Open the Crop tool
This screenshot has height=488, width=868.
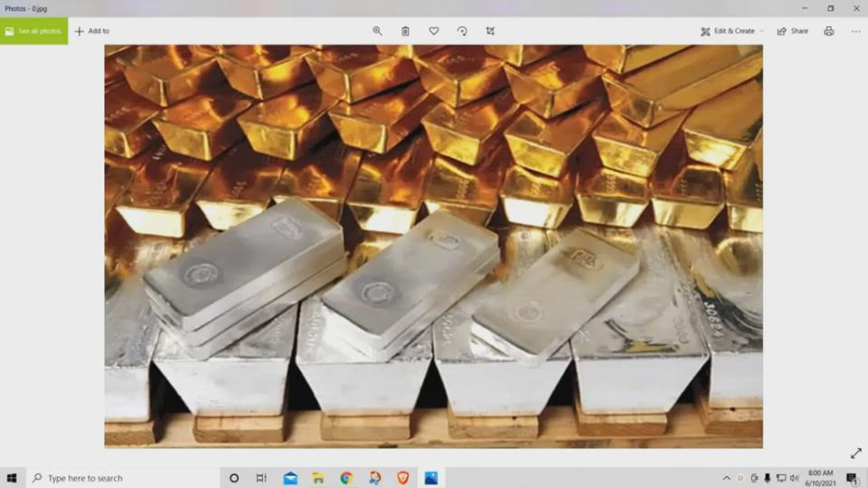tap(490, 31)
